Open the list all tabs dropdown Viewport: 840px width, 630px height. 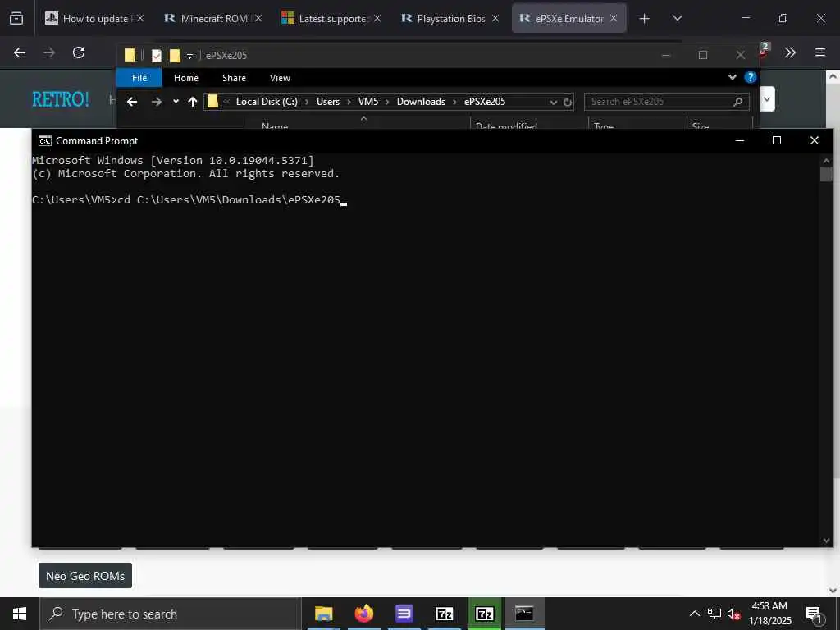point(677,18)
